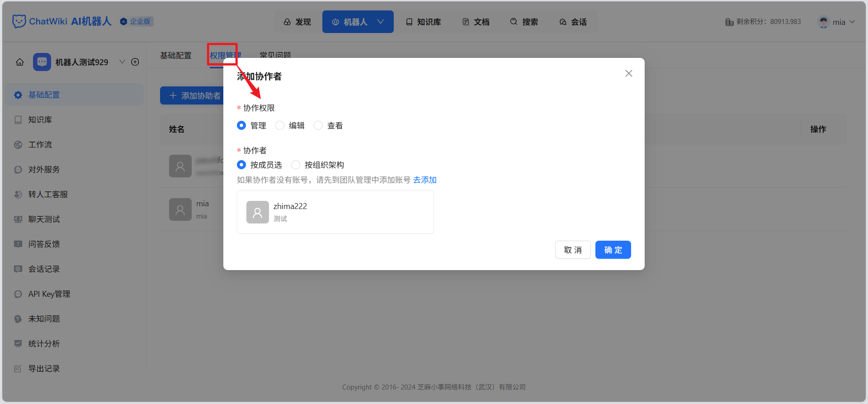Click the robot icon in 机器人 nav button
Viewport: 868px width, 404px height.
(x=335, y=22)
